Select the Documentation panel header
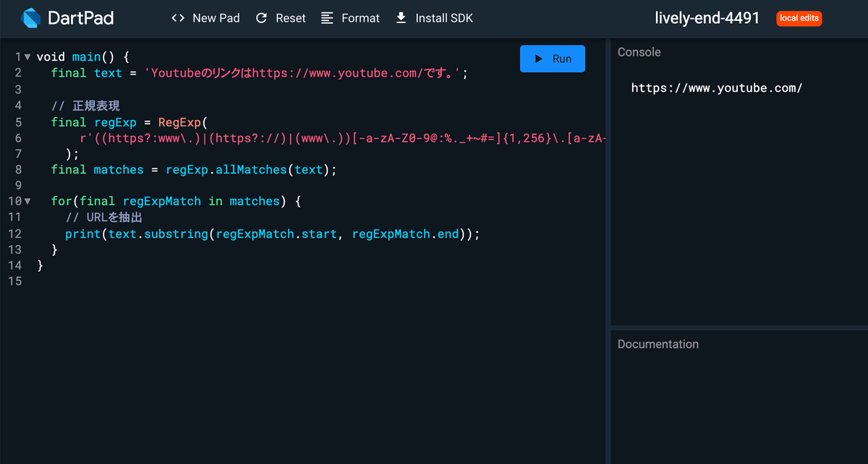 coord(658,344)
